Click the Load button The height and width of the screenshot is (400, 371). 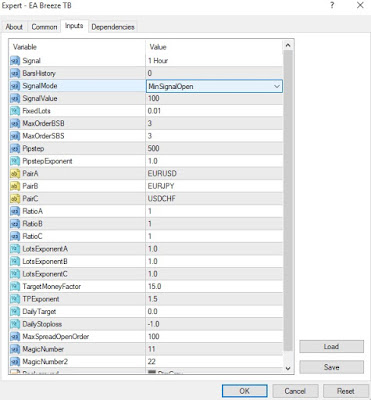[331, 347]
